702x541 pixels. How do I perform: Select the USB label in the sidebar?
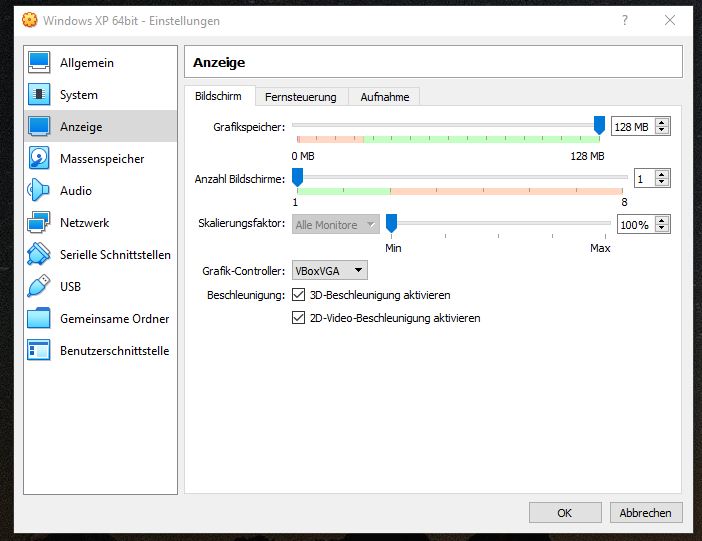click(70, 287)
